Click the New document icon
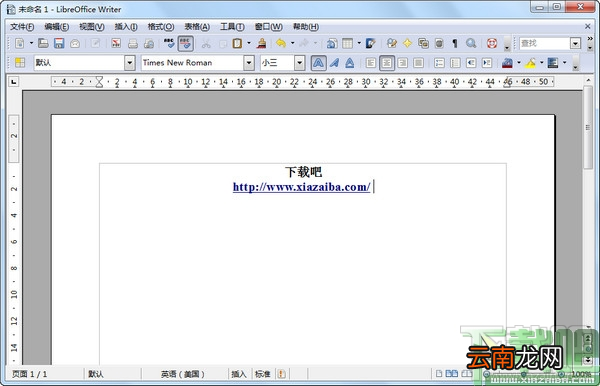 tap(20, 43)
